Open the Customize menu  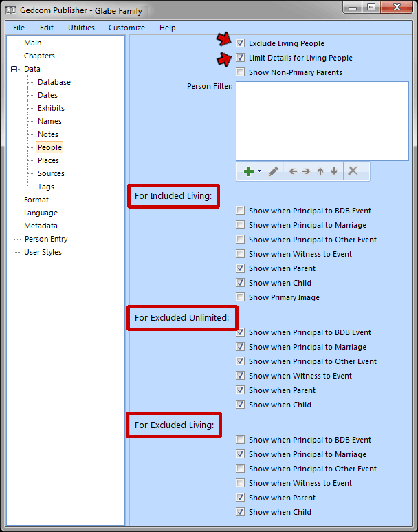click(x=126, y=28)
